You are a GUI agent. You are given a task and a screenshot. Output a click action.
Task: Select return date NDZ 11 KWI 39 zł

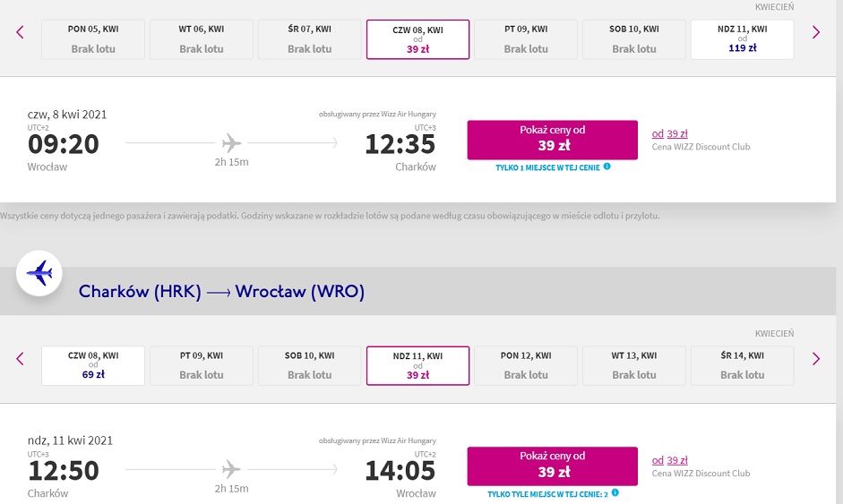[417, 365]
